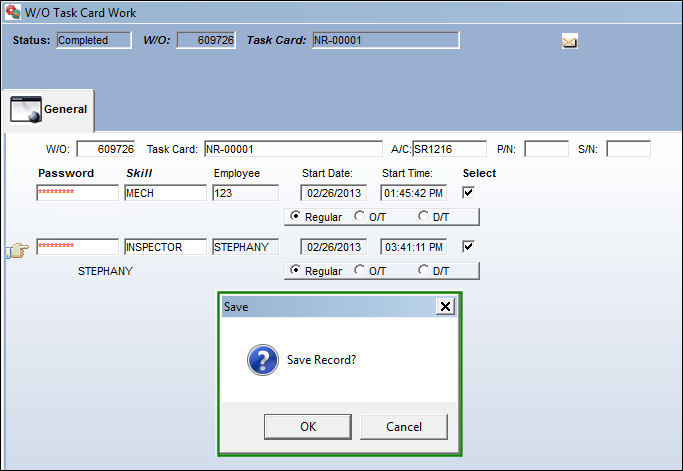Screen dimensions: 683x471
Task: Cancel the Save Record dialog
Action: pyautogui.click(x=404, y=427)
